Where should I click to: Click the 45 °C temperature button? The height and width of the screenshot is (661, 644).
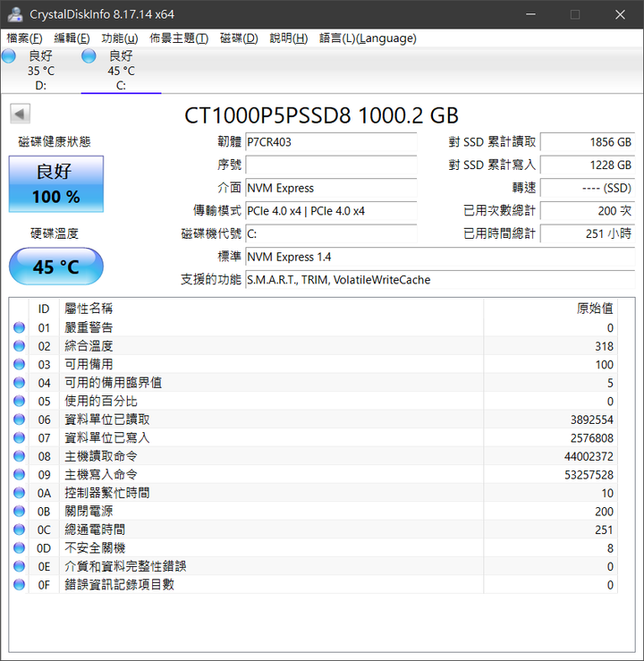pos(56,267)
